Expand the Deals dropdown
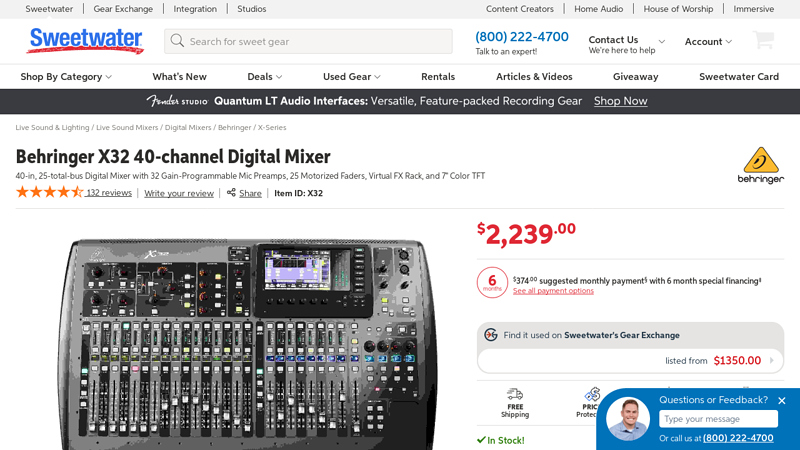 (x=264, y=77)
